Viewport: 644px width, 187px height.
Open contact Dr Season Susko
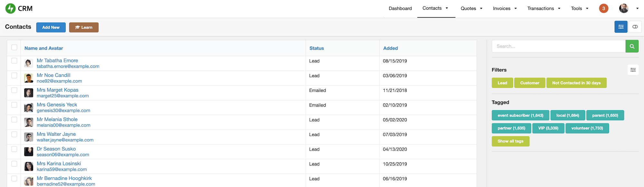[56, 149]
